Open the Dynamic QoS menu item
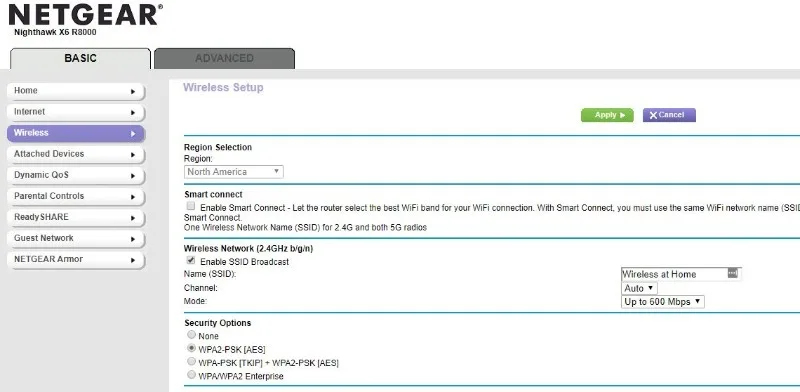This screenshot has height=392, width=800. click(x=76, y=175)
